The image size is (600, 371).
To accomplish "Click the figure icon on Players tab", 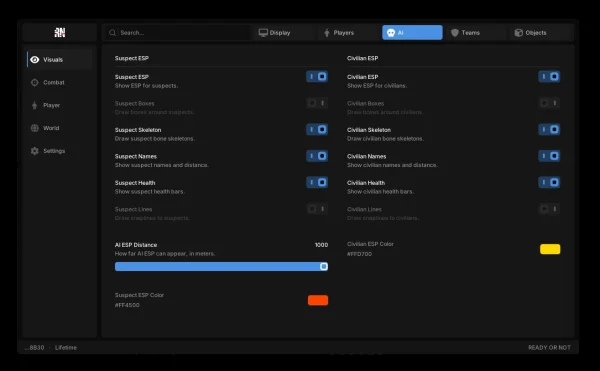I will click(x=326, y=33).
